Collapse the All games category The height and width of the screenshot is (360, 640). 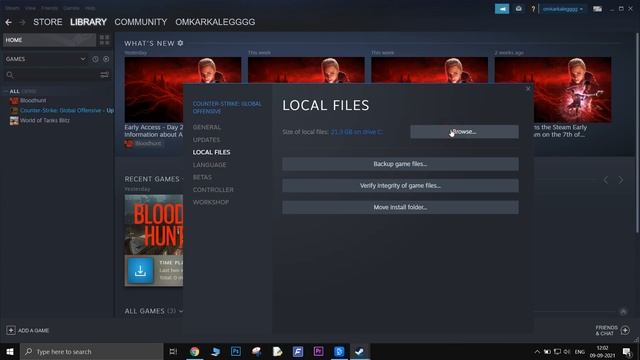[x=5, y=91]
